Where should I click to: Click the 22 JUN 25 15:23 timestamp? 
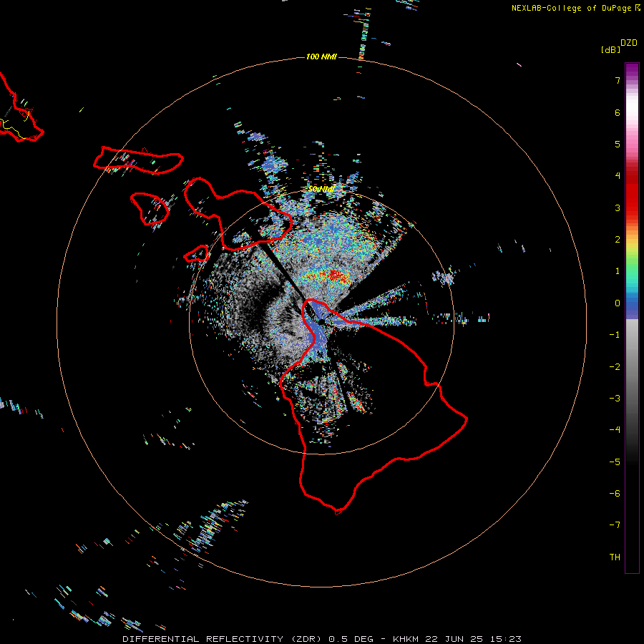pyautogui.click(x=473, y=639)
